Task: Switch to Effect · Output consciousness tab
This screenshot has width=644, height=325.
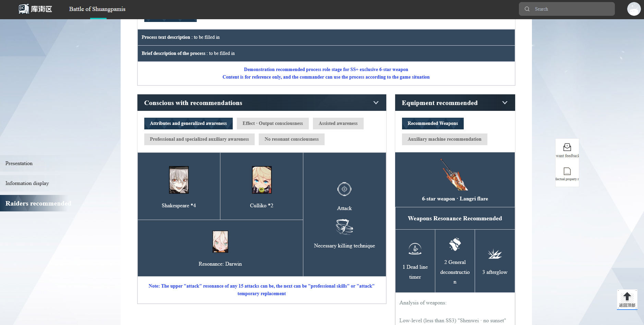Action: click(273, 124)
